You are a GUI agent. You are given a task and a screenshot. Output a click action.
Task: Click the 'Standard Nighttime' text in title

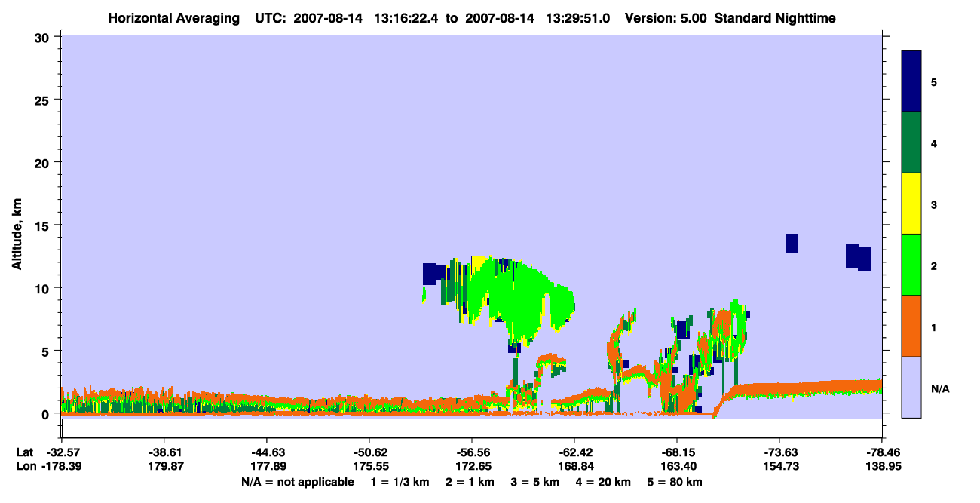coord(775,17)
